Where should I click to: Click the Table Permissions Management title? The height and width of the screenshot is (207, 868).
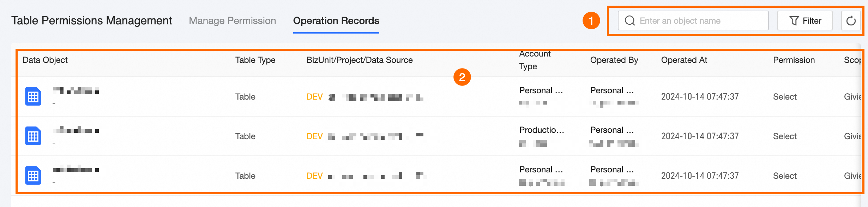click(91, 21)
